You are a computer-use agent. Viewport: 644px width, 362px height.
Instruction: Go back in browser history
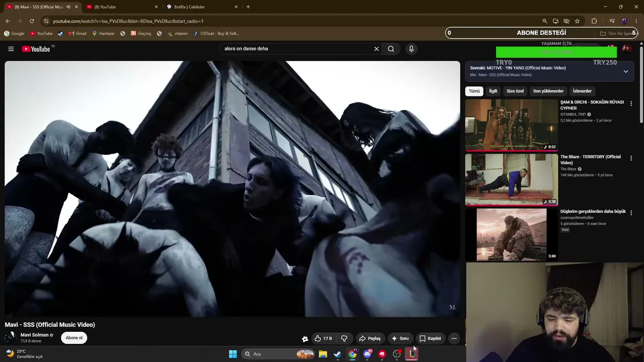click(x=8, y=21)
